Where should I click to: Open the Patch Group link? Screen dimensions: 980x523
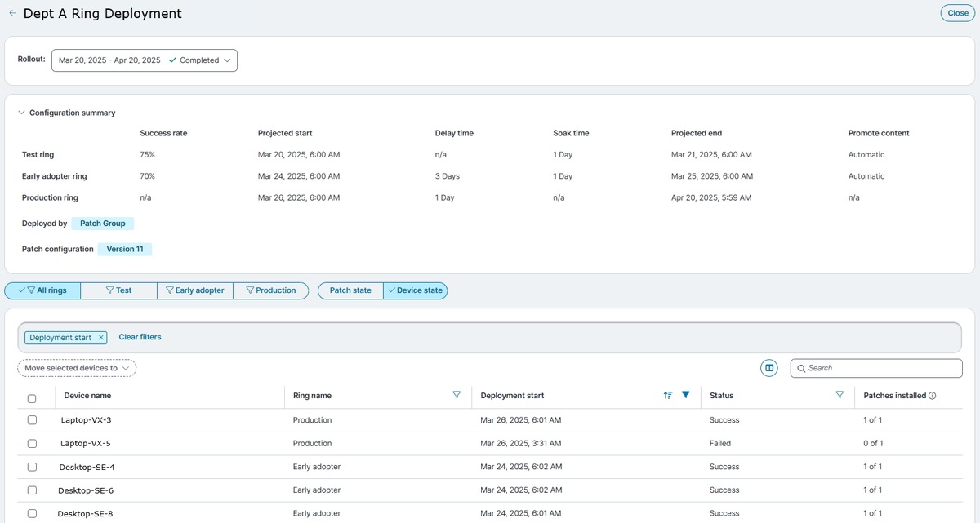(x=102, y=223)
